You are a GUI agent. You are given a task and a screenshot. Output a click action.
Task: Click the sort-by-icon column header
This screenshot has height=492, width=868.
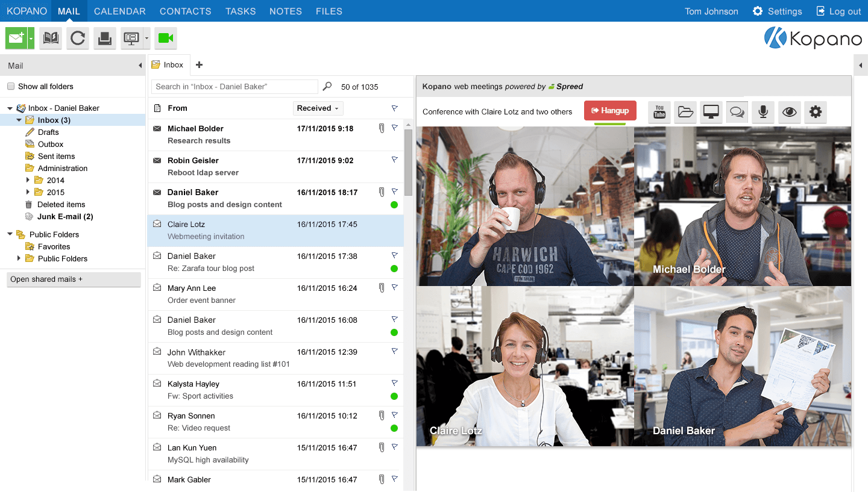point(157,108)
